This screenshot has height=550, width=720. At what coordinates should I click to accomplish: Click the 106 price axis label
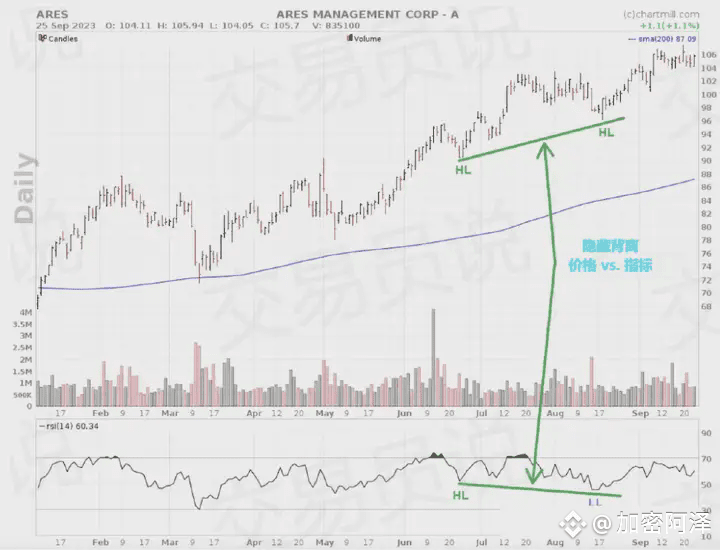[x=709, y=55]
